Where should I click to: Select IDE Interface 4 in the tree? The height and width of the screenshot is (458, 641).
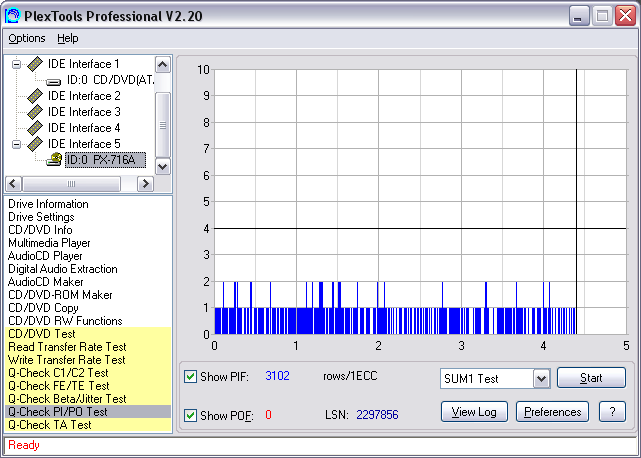pyautogui.click(x=84, y=128)
